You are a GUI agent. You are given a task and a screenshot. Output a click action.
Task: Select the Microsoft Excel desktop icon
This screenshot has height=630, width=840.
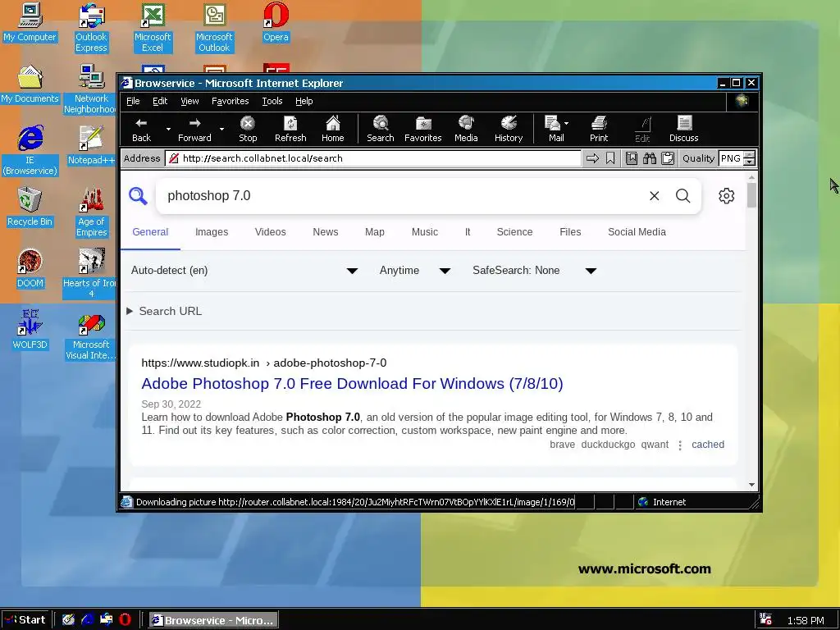tap(153, 28)
